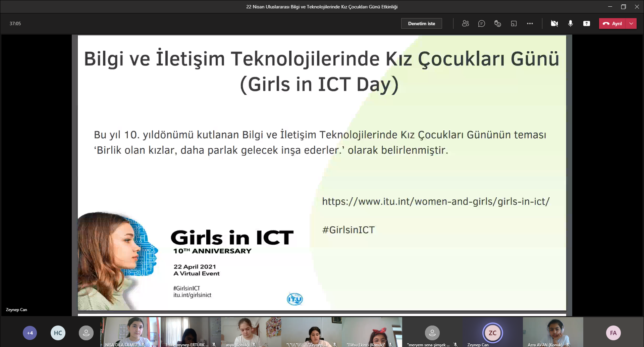Leave the meeting with Ayrıl button
This screenshot has height=347, width=644.
point(612,23)
